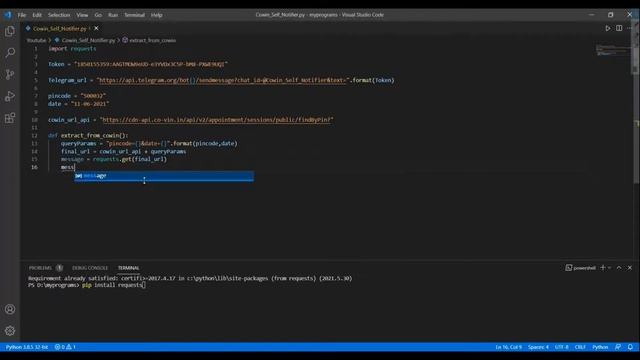Open the Manage gear icon
The width and height of the screenshot is (640, 360).
(x=10, y=331)
